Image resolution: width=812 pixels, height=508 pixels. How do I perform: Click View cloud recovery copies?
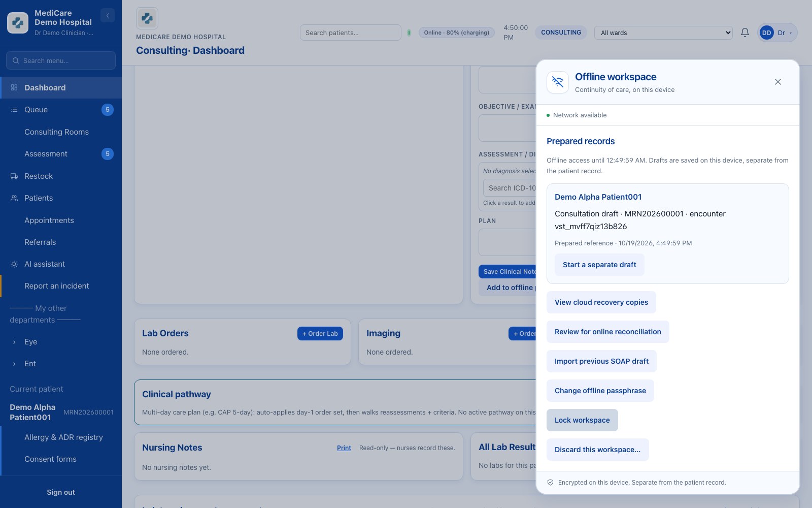601,302
